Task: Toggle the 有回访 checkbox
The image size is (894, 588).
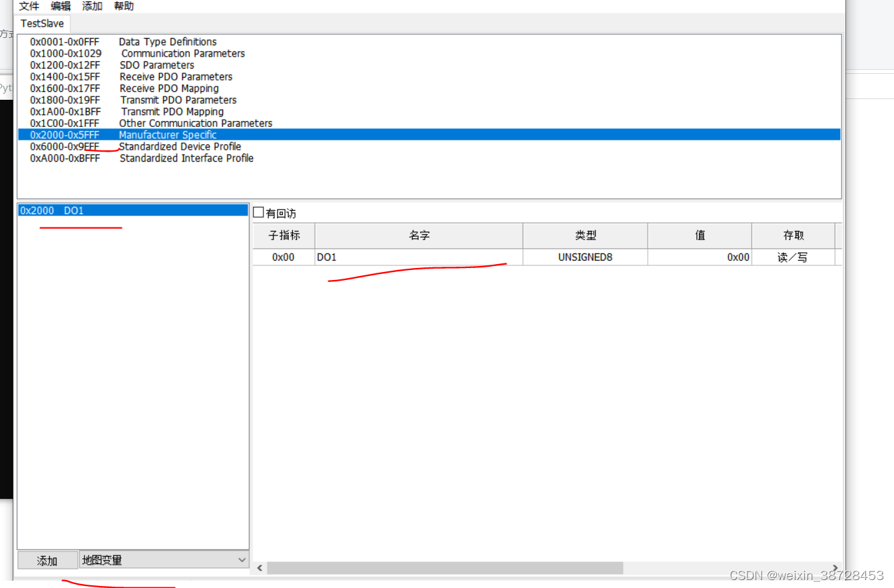Action: [x=259, y=213]
